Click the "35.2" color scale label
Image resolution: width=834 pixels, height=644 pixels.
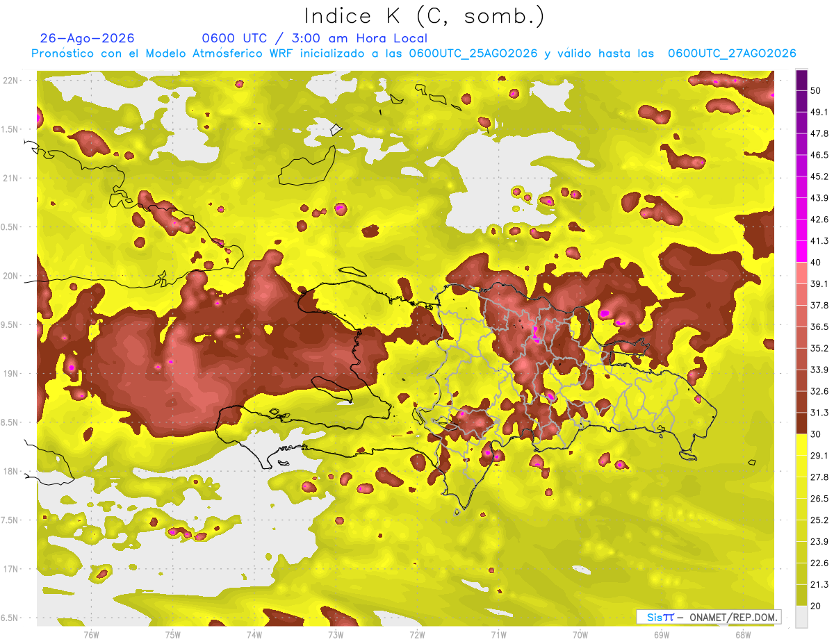819,348
